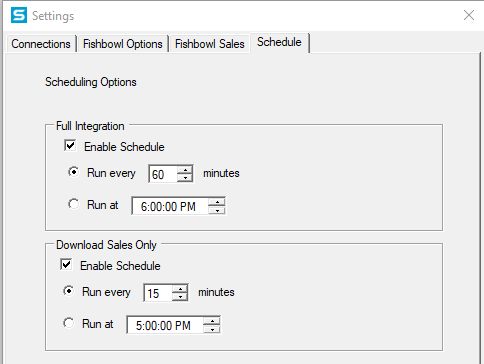Switch to the Connections tab
This screenshot has height=364, width=484.
41,44
